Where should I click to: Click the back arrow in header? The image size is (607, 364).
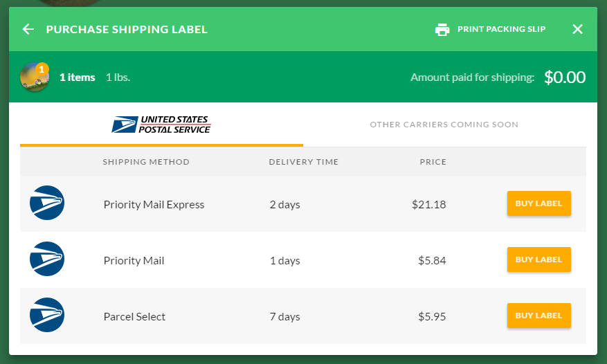point(28,29)
